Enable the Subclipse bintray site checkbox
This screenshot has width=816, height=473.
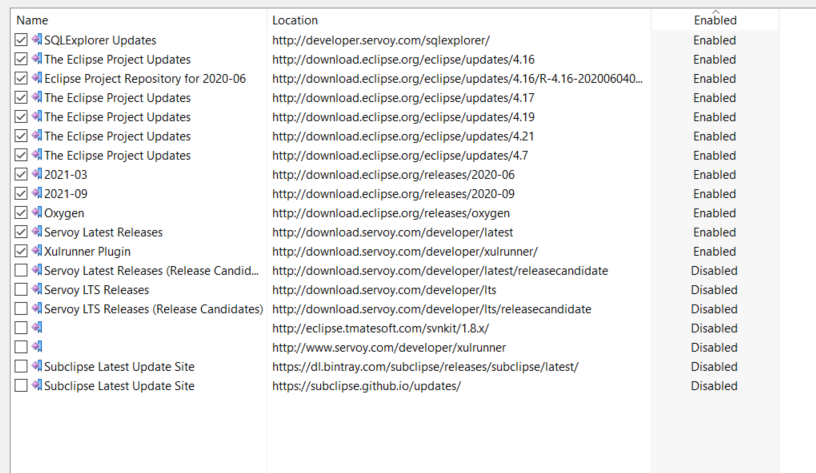[21, 366]
